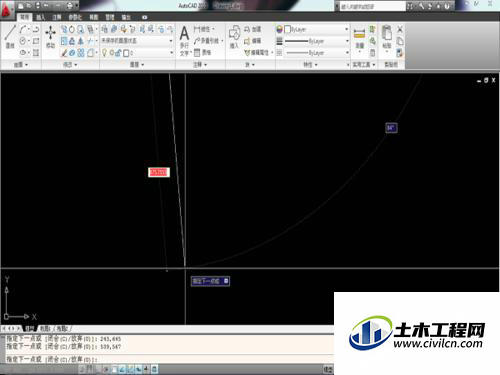Select the Layout2 (布局2) tab
This screenshot has height=375, width=500.
(62, 329)
